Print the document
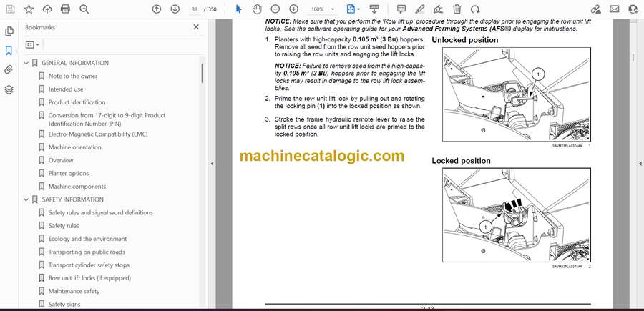The height and width of the screenshot is (311, 644). click(65, 9)
